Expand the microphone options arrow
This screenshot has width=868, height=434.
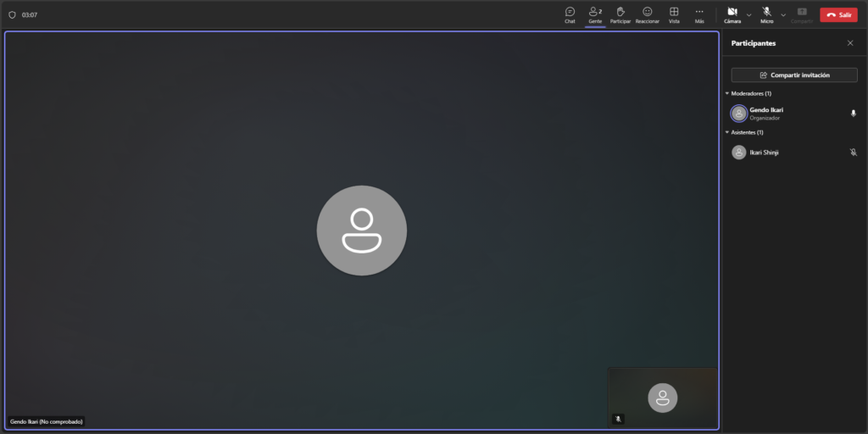tap(782, 15)
